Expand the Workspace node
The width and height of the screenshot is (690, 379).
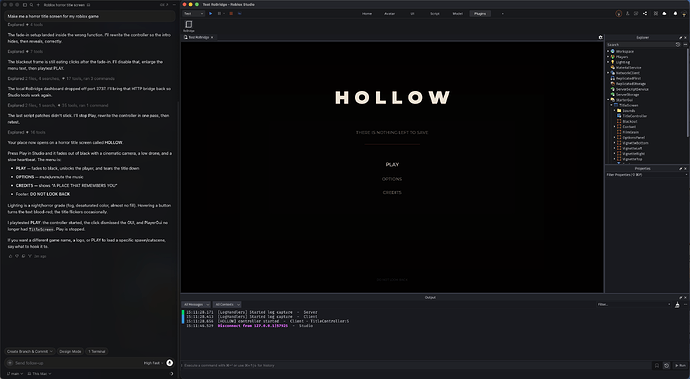[608, 52]
